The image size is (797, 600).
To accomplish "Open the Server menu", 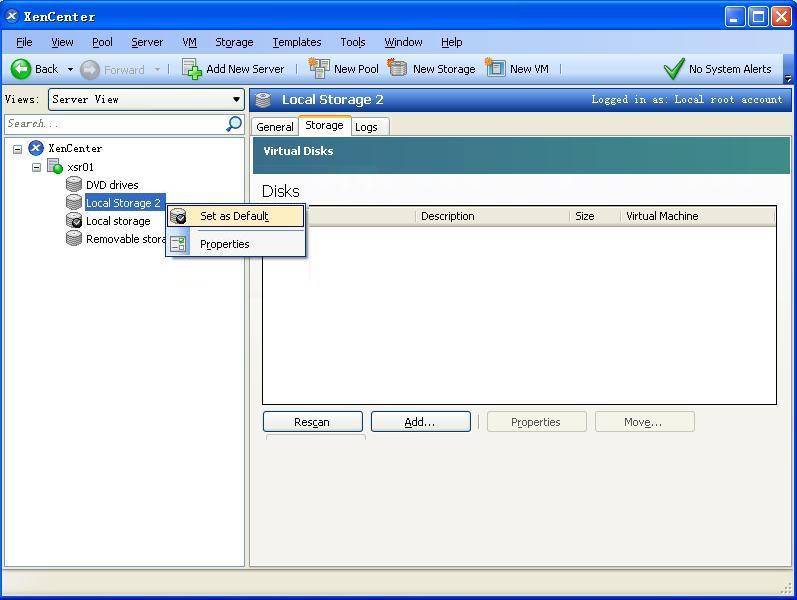I will [x=147, y=42].
